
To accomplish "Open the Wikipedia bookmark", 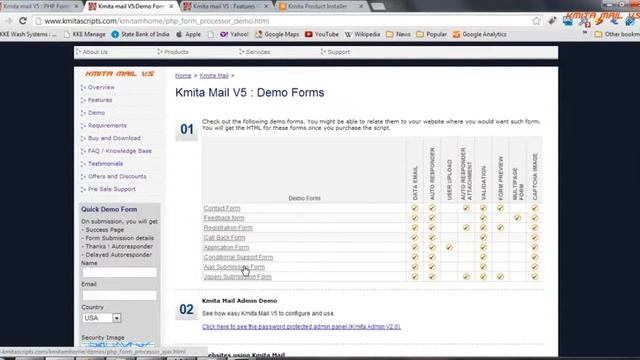I will click(x=362, y=34).
